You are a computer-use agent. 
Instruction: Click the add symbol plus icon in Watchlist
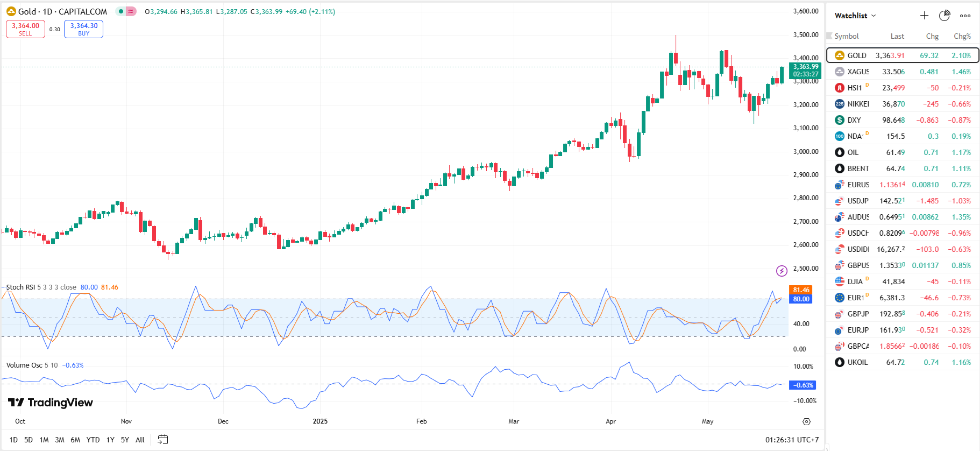pyautogui.click(x=924, y=16)
